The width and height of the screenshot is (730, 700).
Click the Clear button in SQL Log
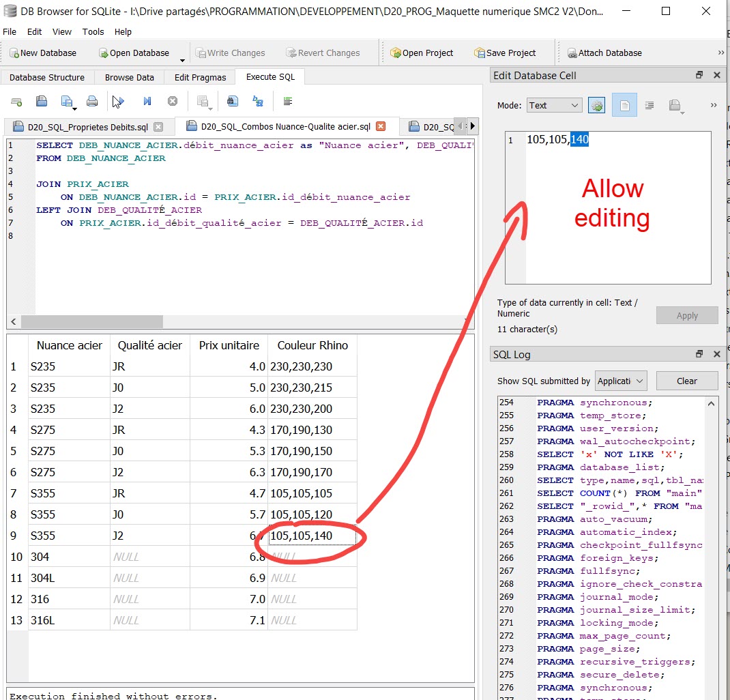click(687, 381)
